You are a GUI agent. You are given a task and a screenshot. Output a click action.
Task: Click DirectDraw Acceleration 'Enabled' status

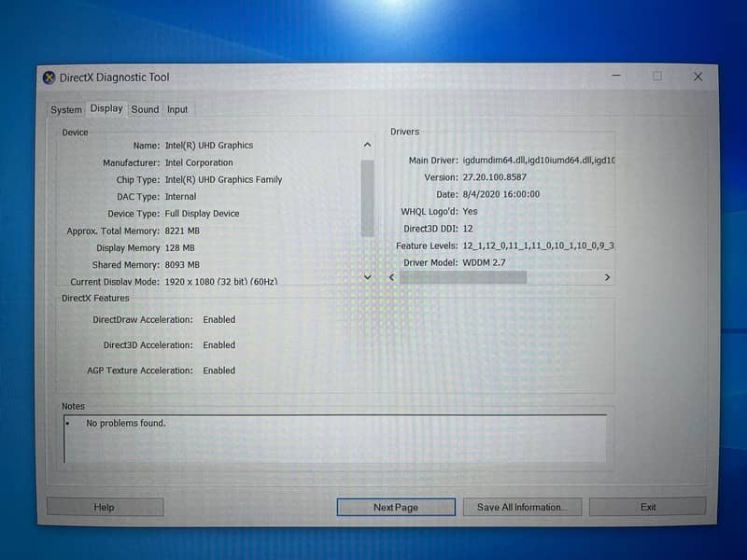coord(219,319)
